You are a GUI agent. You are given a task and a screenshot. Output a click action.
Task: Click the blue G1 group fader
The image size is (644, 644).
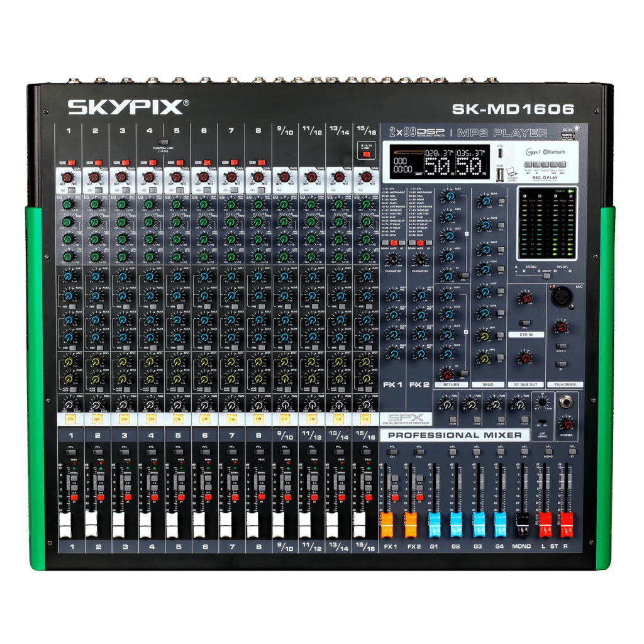click(435, 525)
